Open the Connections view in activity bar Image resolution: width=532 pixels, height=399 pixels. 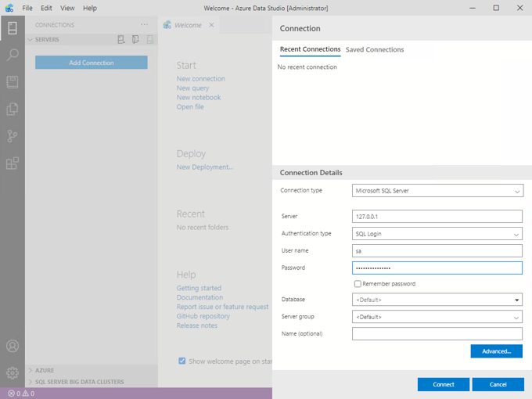(x=12, y=29)
